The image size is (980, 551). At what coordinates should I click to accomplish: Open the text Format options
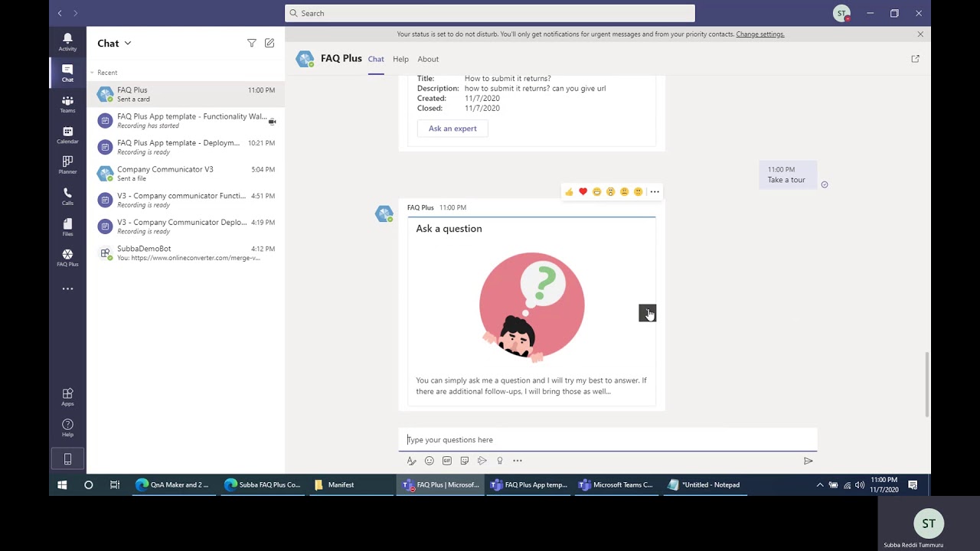tap(411, 461)
